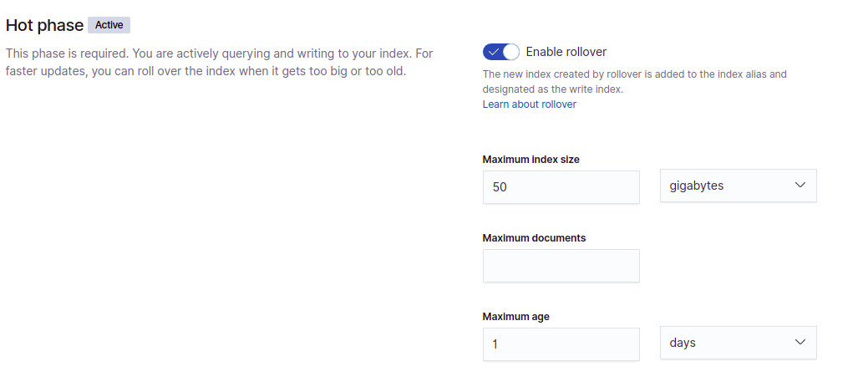Open the gigabytes unit dropdown
868x392 pixels.
[738, 186]
